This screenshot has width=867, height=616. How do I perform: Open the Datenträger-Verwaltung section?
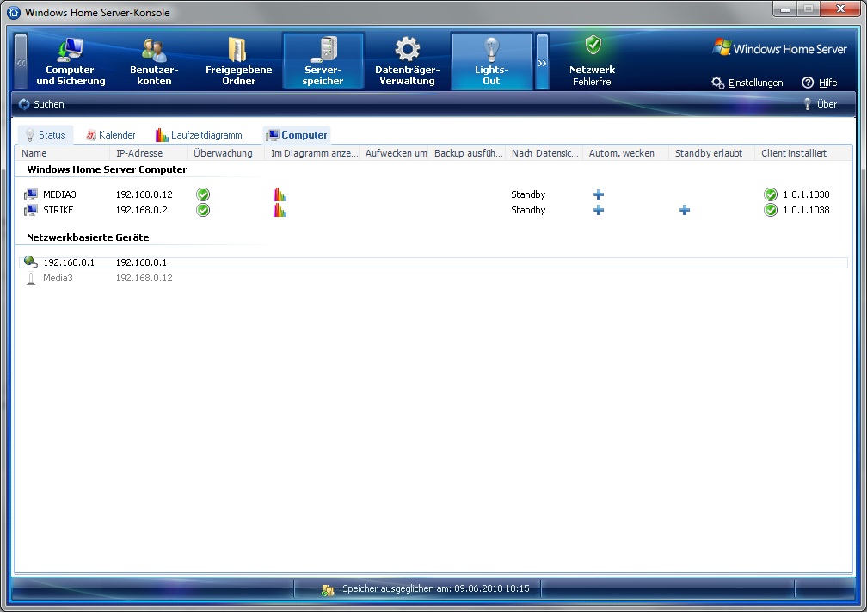pos(408,61)
